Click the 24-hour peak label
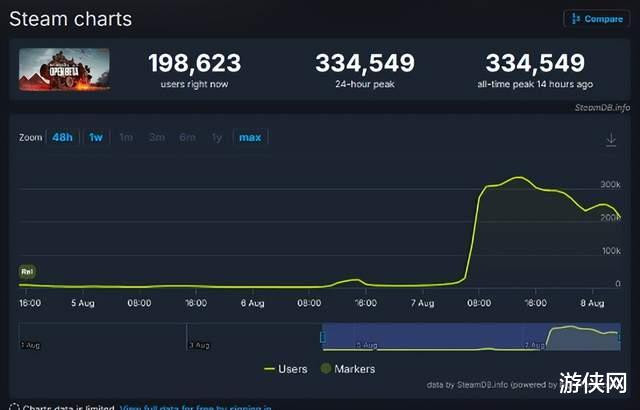Viewport: 640px width, 410px height. (365, 84)
